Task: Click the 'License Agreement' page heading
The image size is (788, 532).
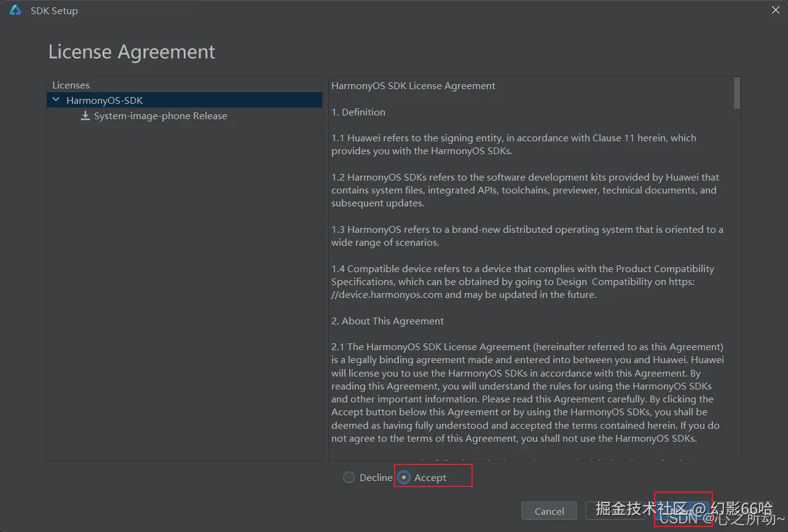Action: (x=132, y=52)
